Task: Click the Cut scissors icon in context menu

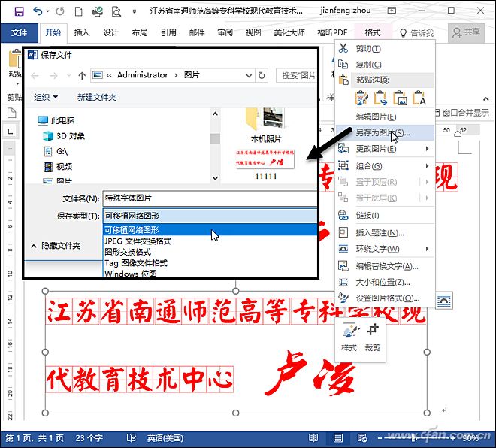Action: coord(343,48)
